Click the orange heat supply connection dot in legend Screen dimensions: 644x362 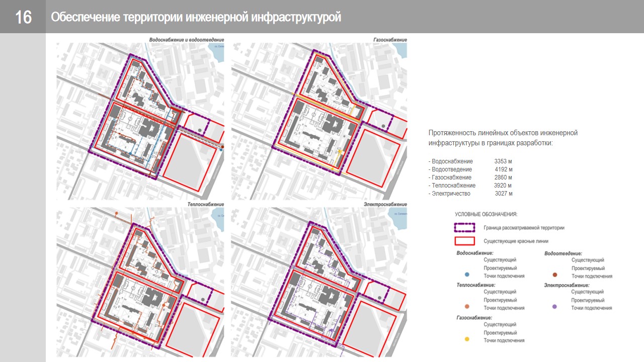point(467,307)
